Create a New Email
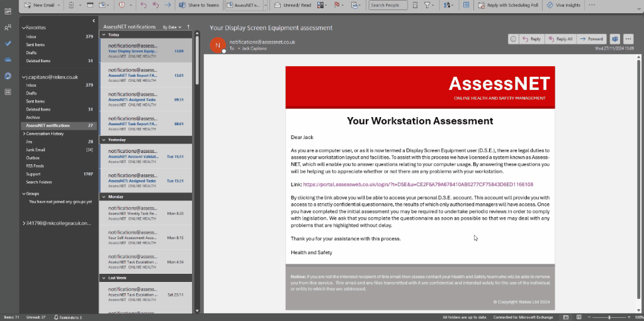 click(38, 5)
